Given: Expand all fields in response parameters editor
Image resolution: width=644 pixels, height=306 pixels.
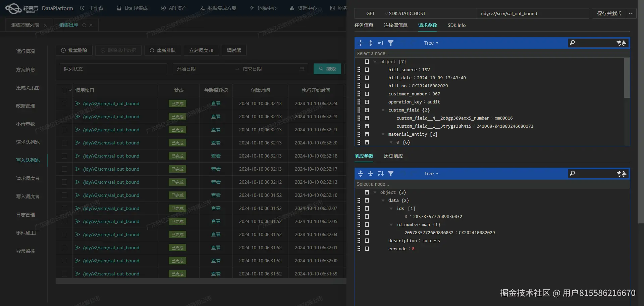Looking at the screenshot, I should point(361,174).
